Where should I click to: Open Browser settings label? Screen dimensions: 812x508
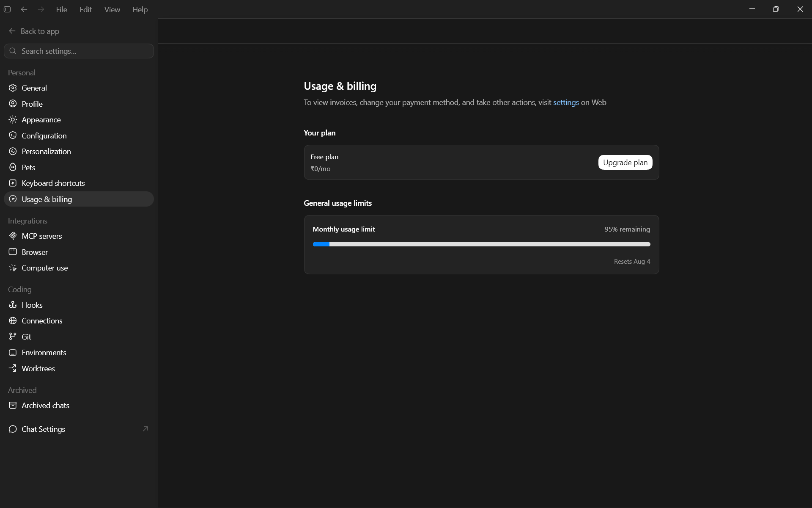(x=35, y=252)
